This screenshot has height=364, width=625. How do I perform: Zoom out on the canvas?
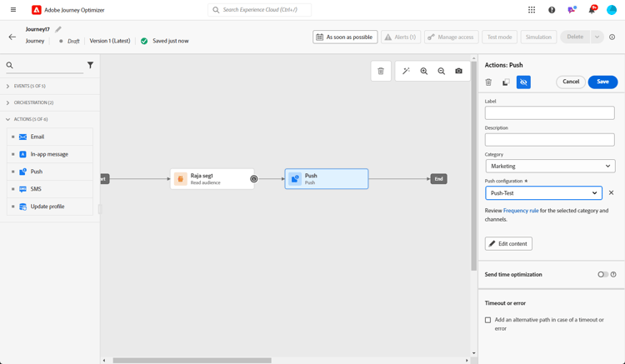(441, 71)
